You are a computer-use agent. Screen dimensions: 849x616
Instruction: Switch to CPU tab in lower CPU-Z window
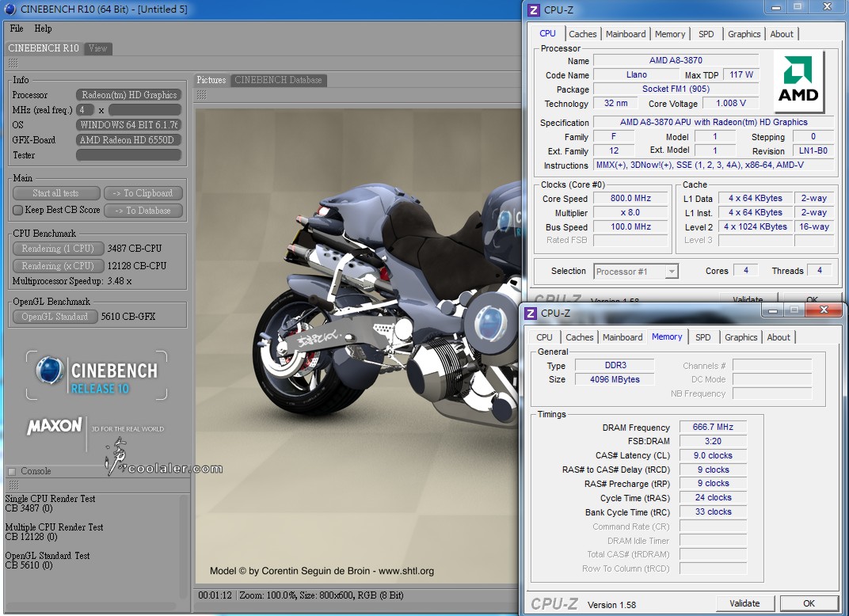coord(544,337)
